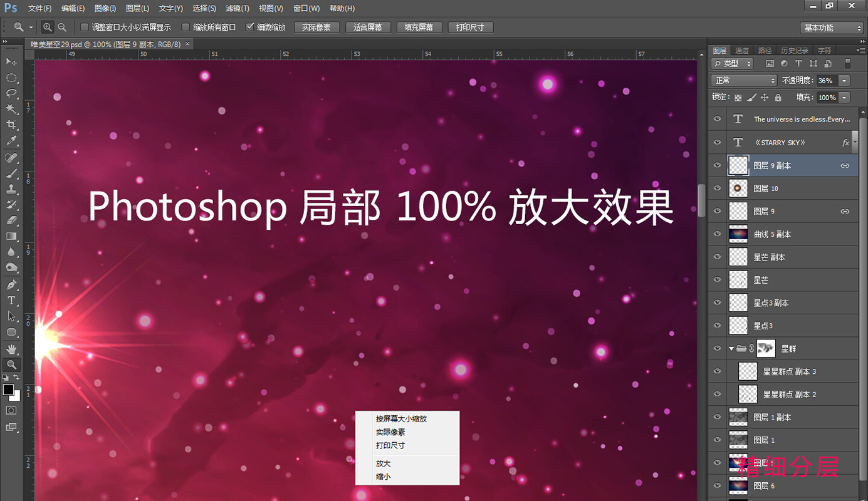
Task: Click the 实际像素 button in options bar
Action: pyautogui.click(x=316, y=28)
